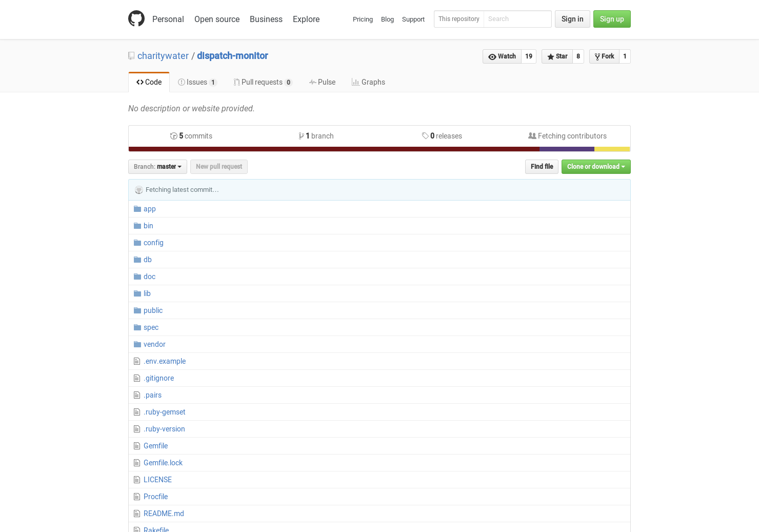Open the README.md file link
This screenshot has width=759, height=532.
[164, 514]
